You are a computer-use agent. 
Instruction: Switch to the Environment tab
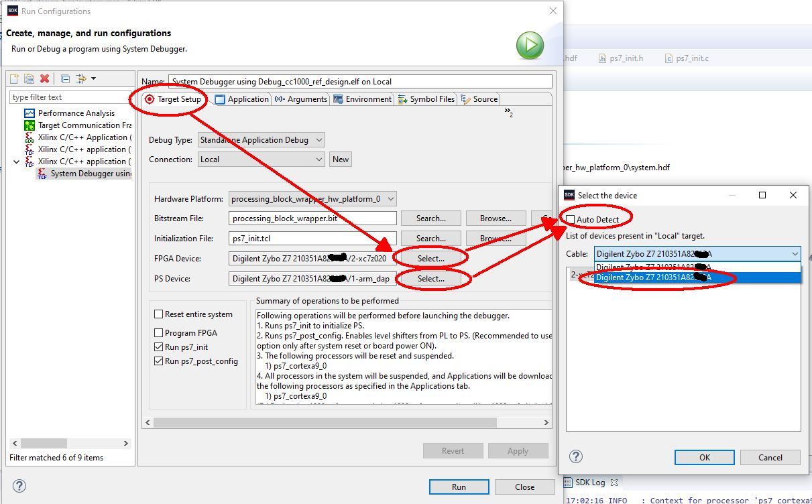click(x=363, y=99)
